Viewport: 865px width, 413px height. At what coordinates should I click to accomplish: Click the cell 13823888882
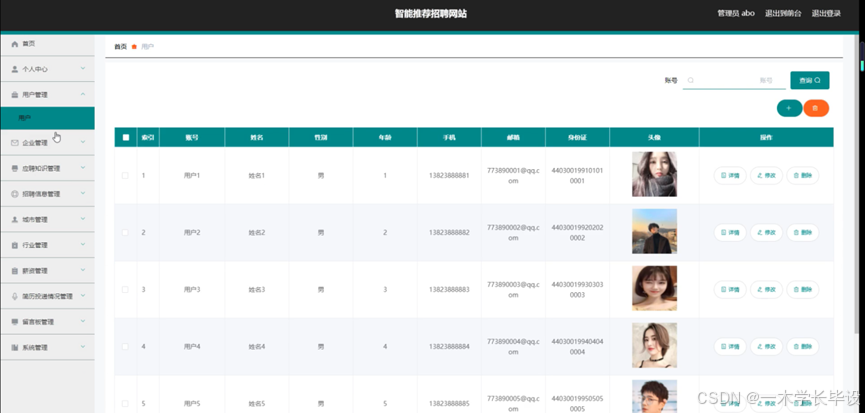449,233
